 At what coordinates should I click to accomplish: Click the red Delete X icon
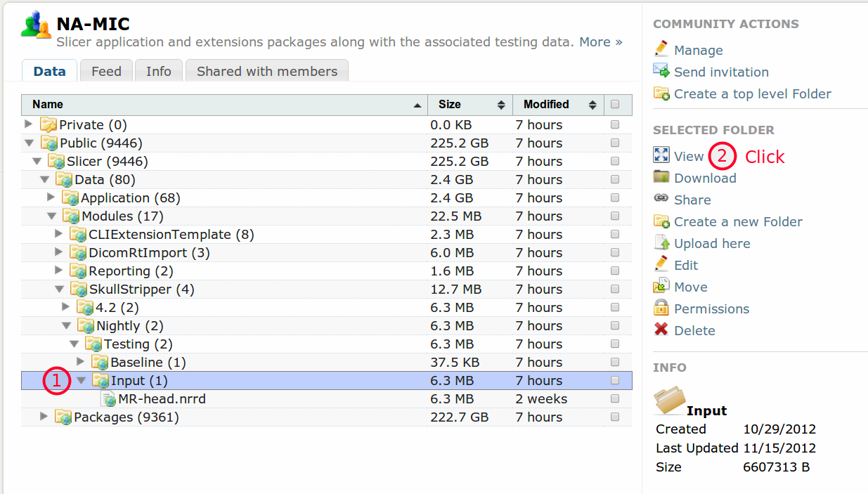coord(661,330)
